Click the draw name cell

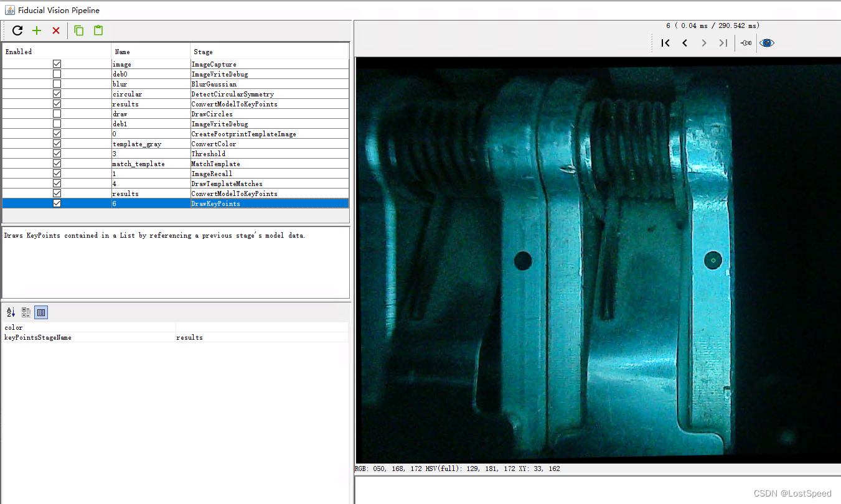(x=151, y=114)
